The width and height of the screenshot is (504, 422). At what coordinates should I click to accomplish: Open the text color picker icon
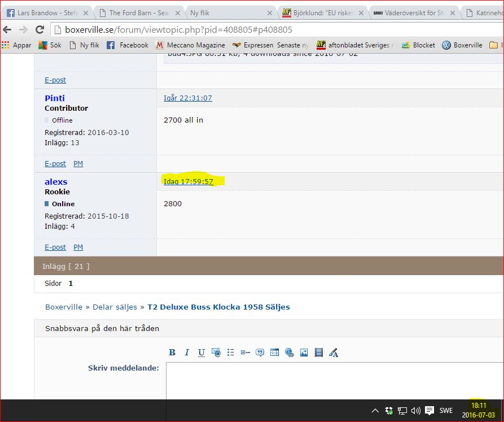click(x=334, y=353)
